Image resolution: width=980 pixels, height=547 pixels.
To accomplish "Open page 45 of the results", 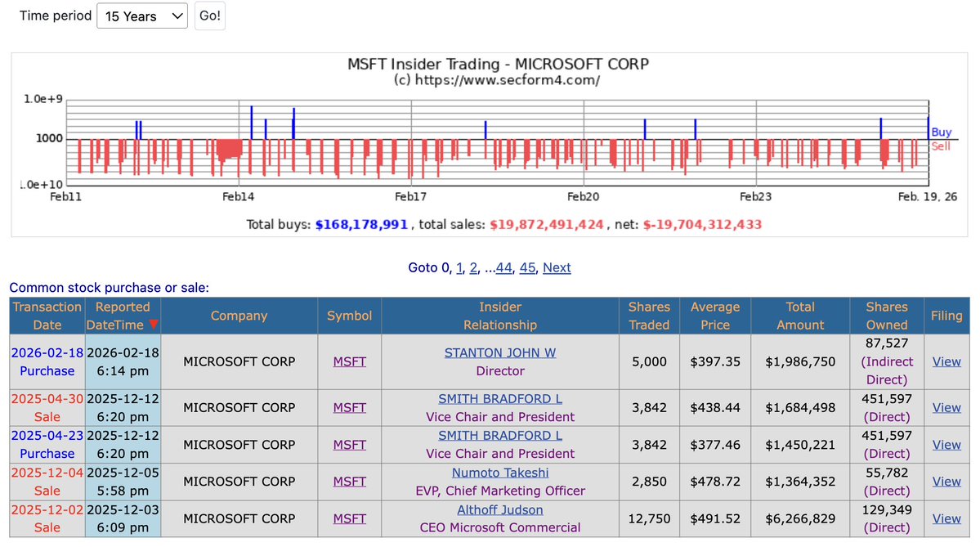I will pyautogui.click(x=528, y=267).
